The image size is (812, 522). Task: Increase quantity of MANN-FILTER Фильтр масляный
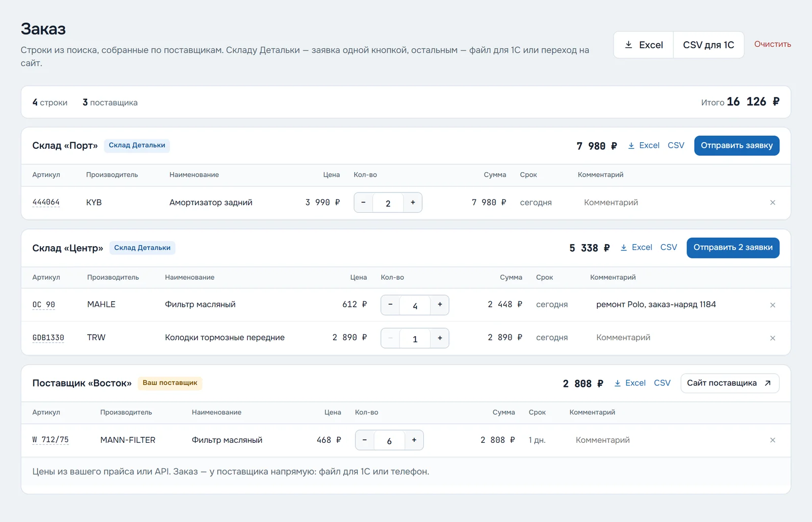[x=414, y=440]
